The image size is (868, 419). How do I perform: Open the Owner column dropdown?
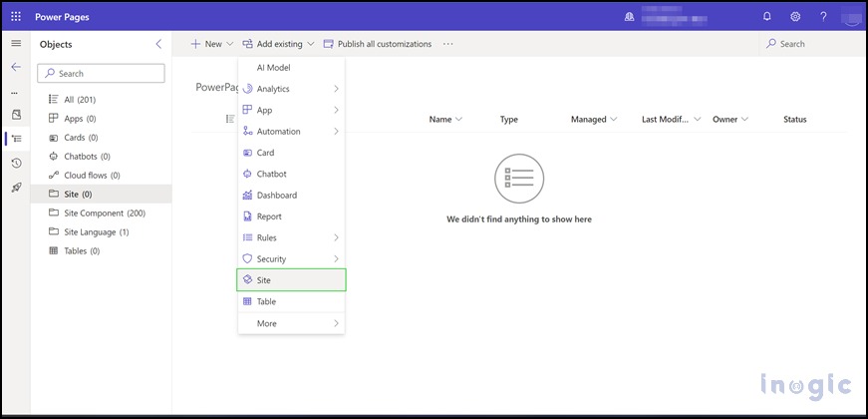point(730,119)
